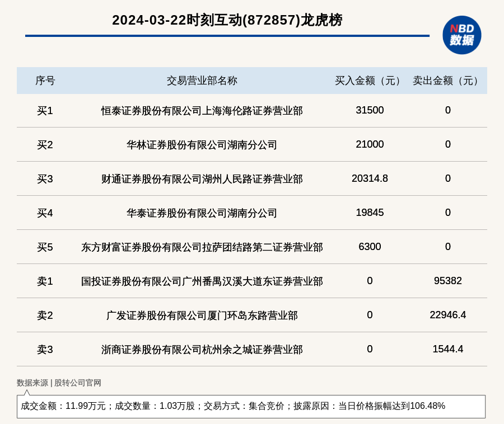Select 华林证券股份有限公司湖南分公司
Image resolution: width=504 pixels, height=424 pixels.
(x=202, y=145)
